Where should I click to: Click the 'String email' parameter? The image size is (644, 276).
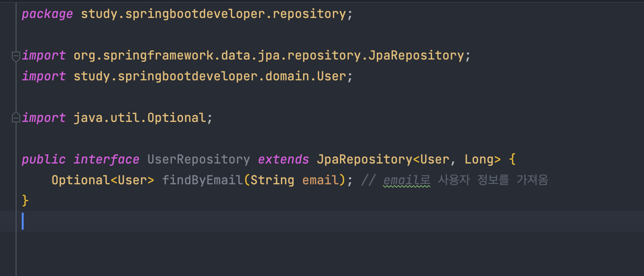[x=295, y=180]
